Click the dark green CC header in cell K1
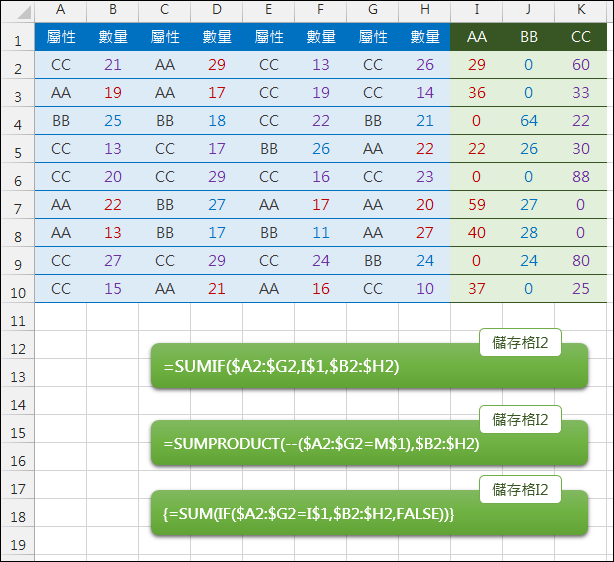 581,37
